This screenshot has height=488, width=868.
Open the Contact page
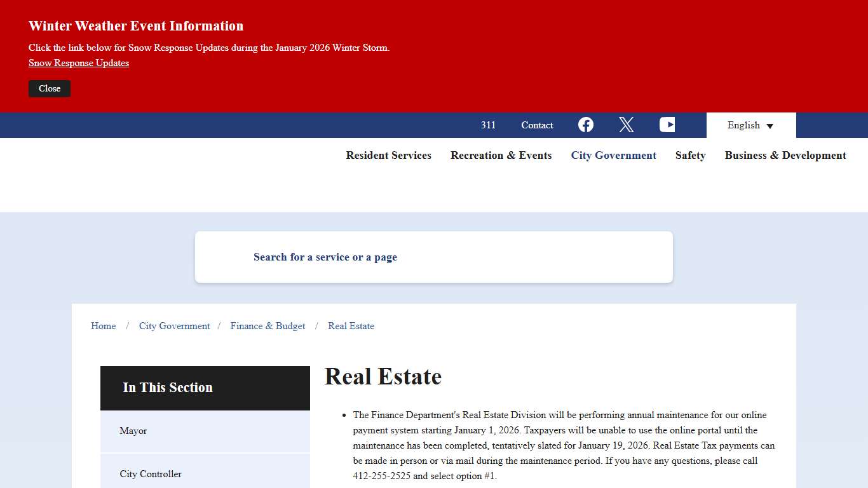point(536,125)
